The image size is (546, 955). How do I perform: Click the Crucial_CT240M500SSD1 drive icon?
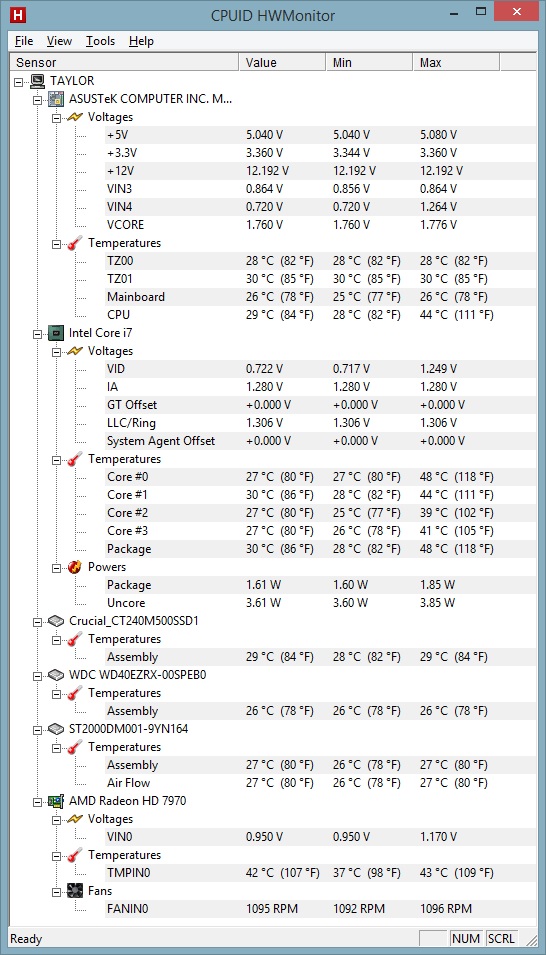[x=57, y=621]
